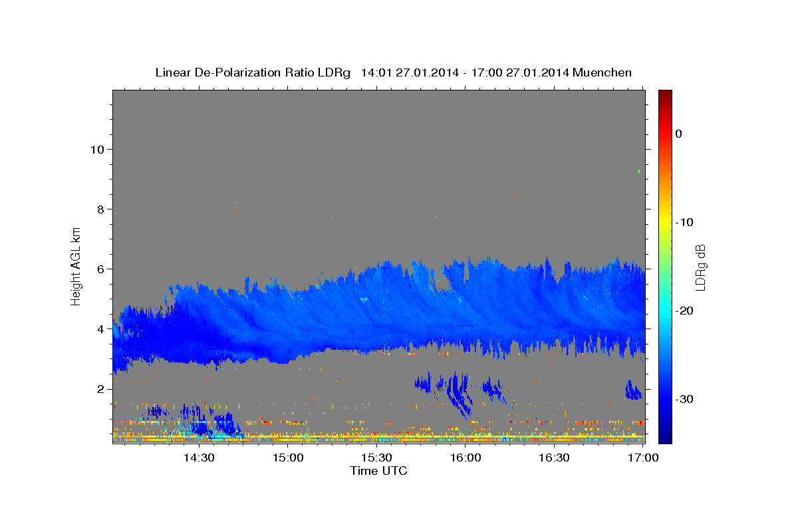Click the height tick label 2
The width and height of the screenshot is (798, 532).
pyautogui.click(x=100, y=388)
